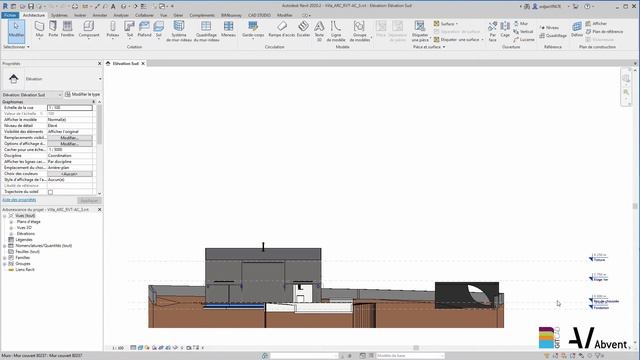Open the Sélectionner dropdown
The height and width of the screenshot is (360, 640).
pos(16,47)
